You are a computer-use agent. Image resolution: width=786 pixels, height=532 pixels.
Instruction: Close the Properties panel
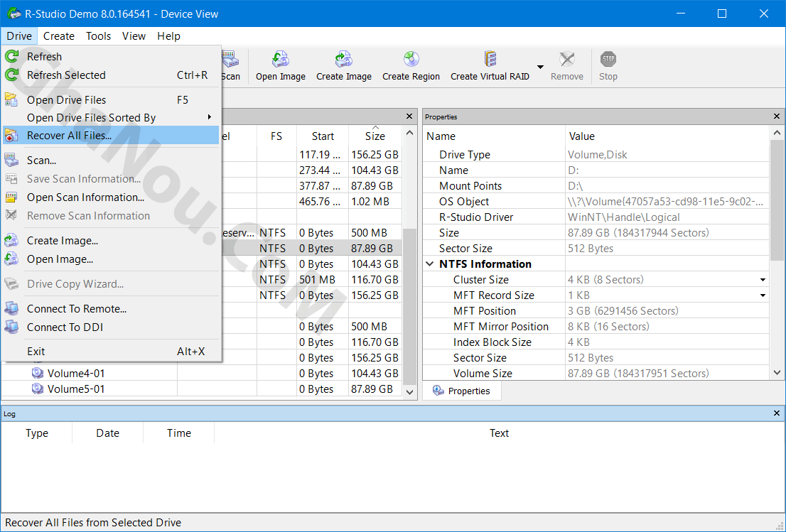pyautogui.click(x=776, y=116)
